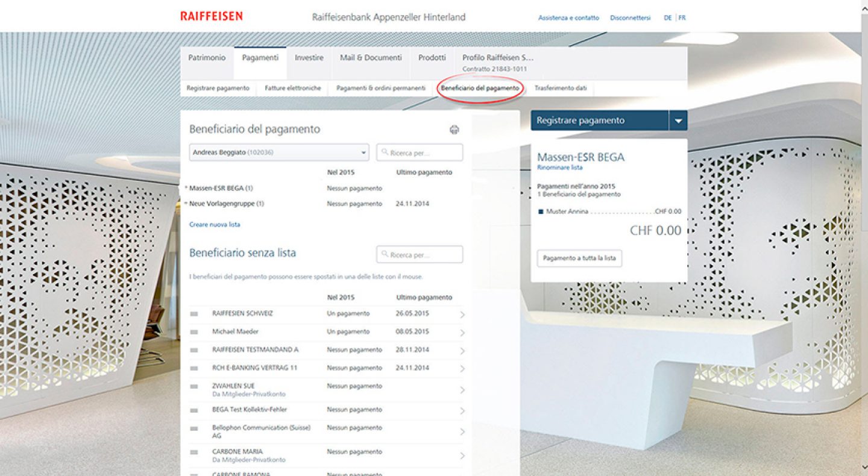Click the Creare nuova lista link
The image size is (868, 476).
215,225
